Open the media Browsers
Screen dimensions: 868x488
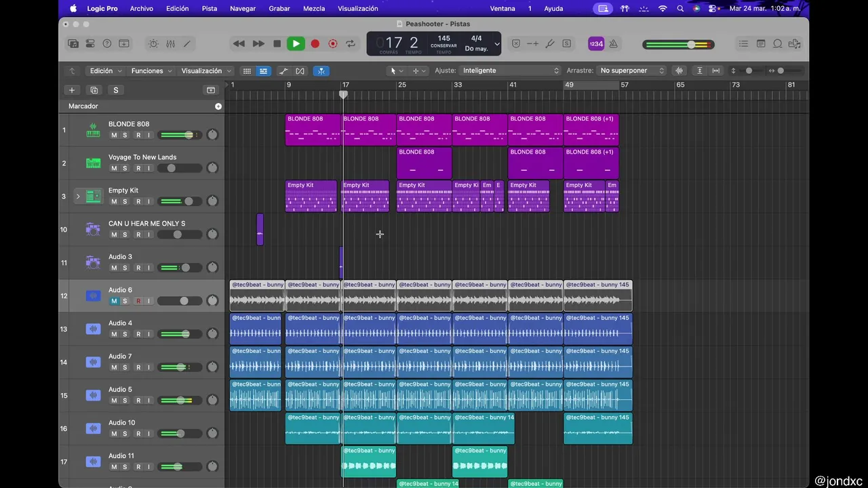[x=795, y=43]
